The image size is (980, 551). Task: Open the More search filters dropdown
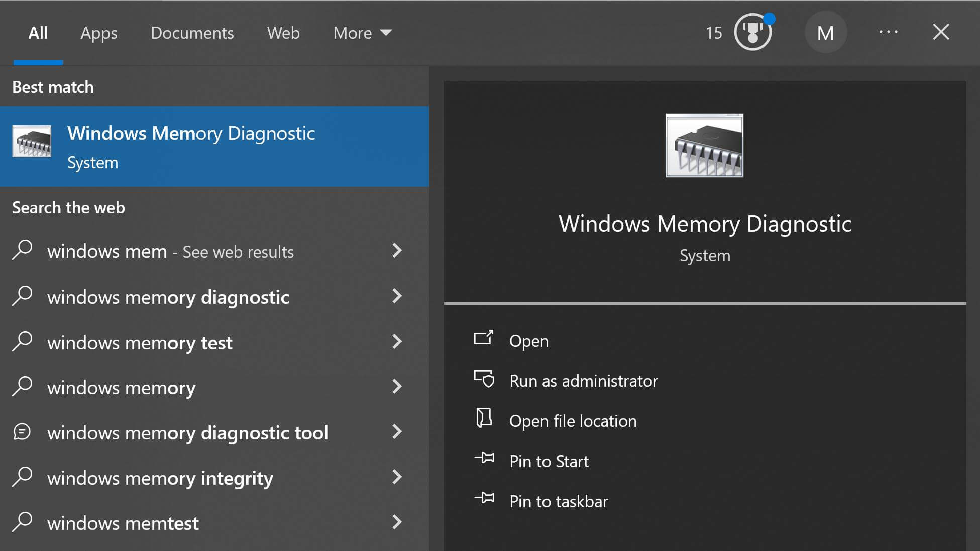coord(362,33)
